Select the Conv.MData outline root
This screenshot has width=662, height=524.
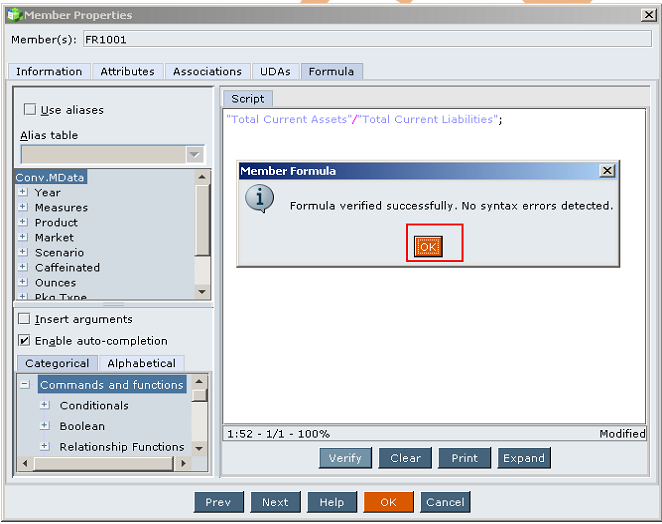50,177
